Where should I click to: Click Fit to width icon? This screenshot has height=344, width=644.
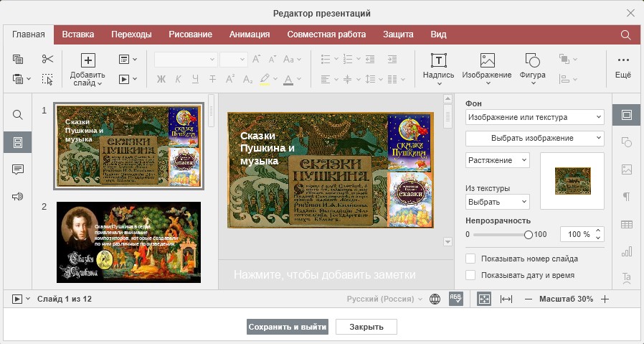[506, 299]
